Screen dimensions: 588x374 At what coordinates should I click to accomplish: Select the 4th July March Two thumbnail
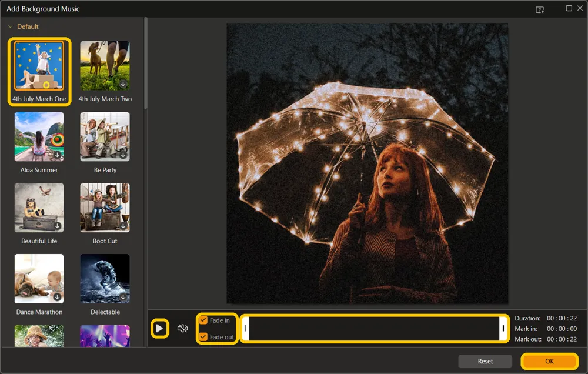105,66
